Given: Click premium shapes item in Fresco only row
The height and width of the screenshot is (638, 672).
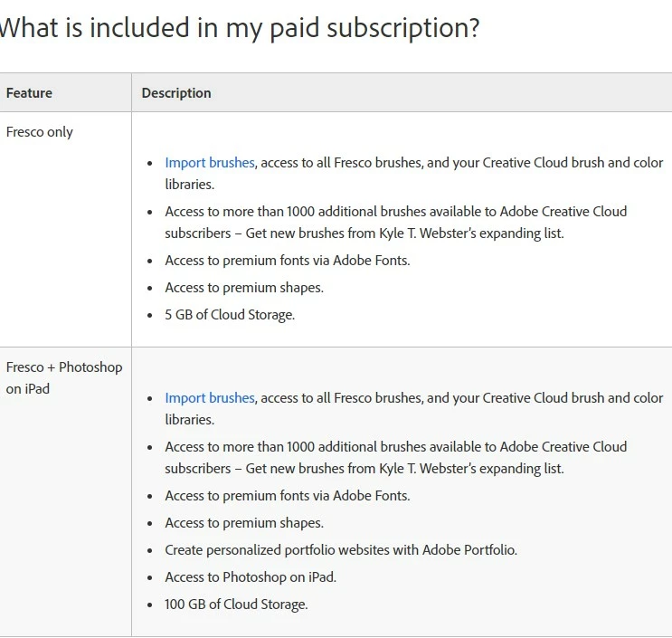Looking at the screenshot, I should pyautogui.click(x=243, y=288).
